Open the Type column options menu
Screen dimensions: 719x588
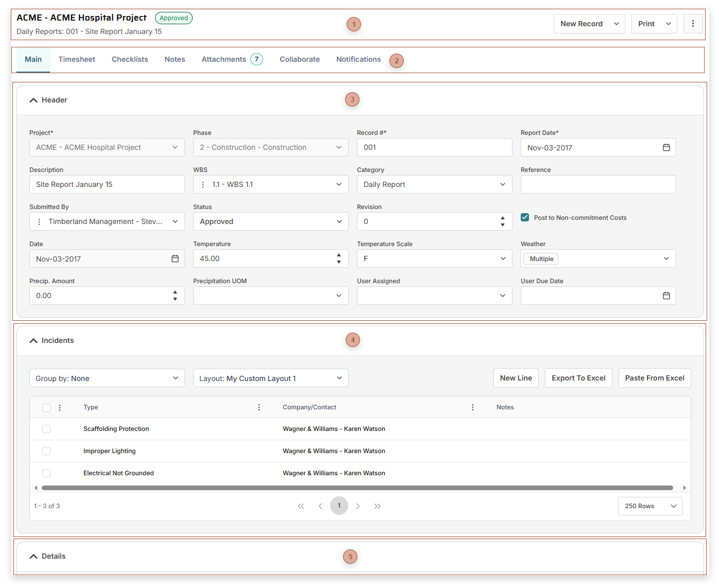coord(259,407)
